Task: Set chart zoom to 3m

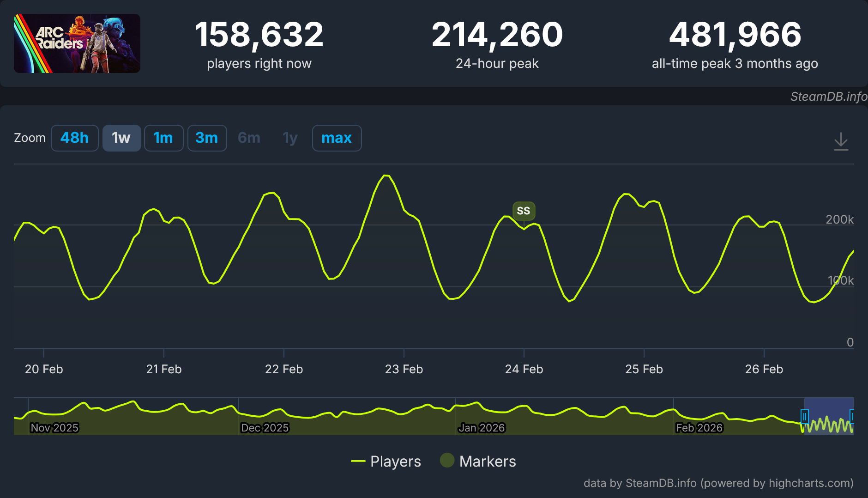Action: [207, 138]
